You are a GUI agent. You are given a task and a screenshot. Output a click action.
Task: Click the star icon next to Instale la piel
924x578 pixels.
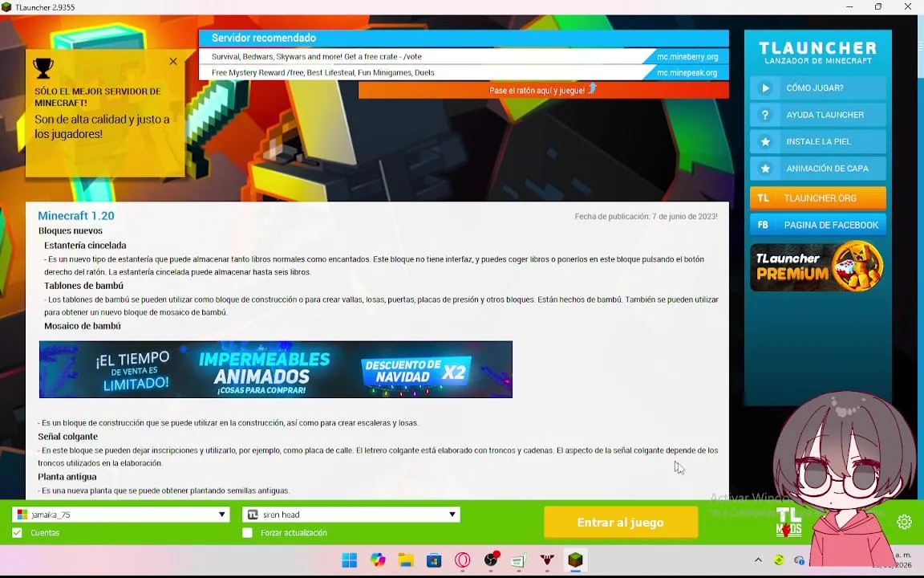coord(765,141)
